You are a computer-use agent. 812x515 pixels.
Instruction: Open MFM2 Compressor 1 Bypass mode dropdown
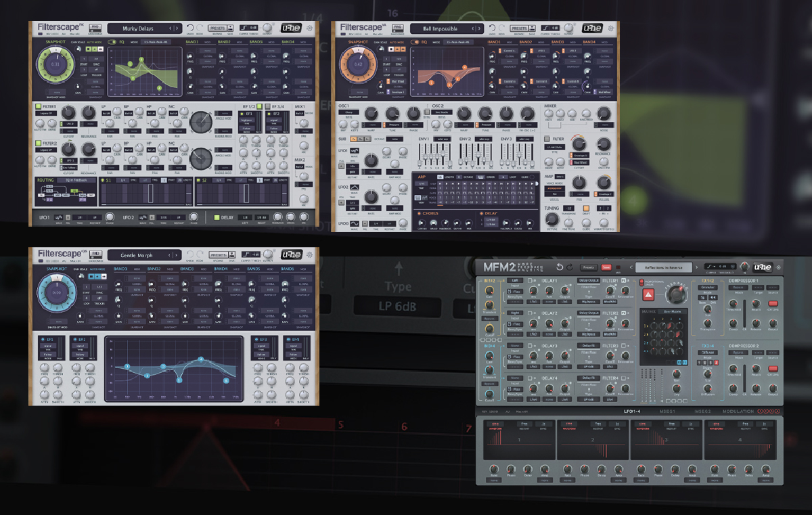click(x=738, y=288)
